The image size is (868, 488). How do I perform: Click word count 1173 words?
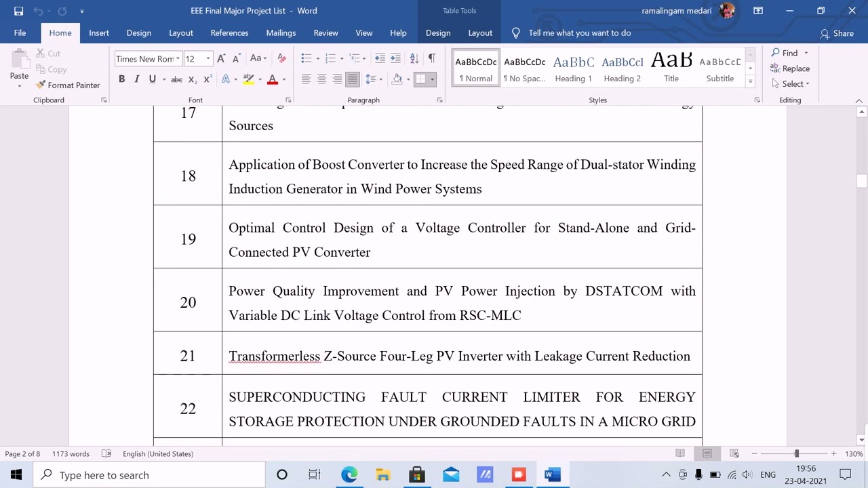click(71, 453)
